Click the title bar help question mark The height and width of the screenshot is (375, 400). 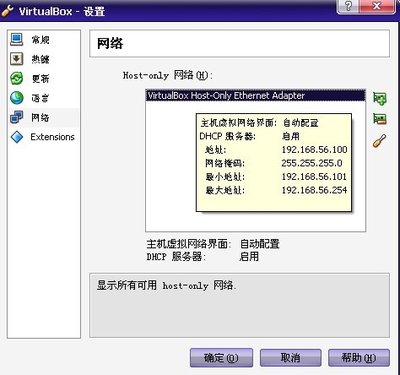(x=349, y=6)
